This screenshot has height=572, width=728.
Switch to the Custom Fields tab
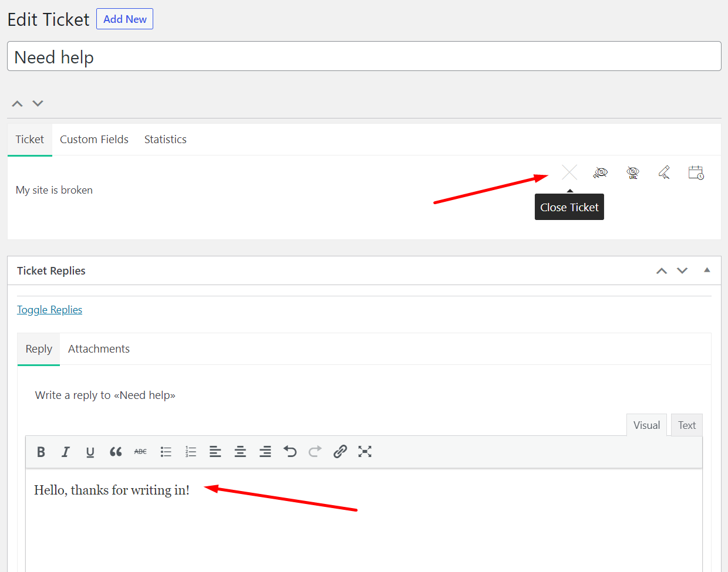[94, 140]
